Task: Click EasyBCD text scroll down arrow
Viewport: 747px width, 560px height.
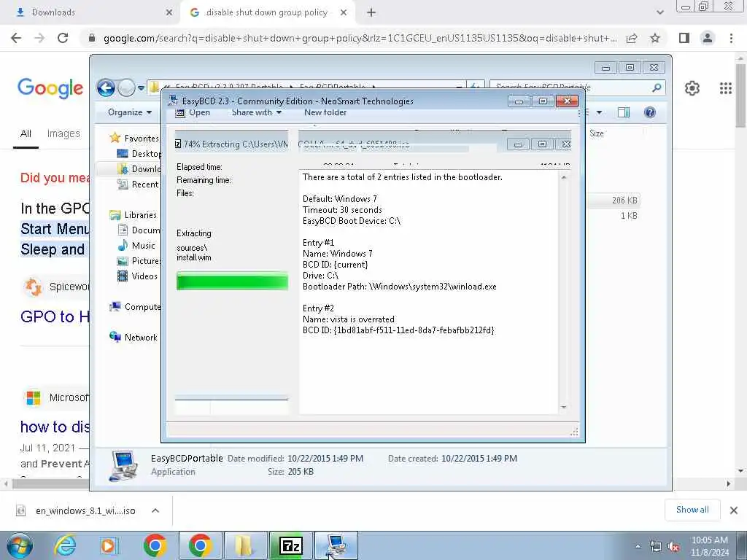Action: [x=564, y=407]
